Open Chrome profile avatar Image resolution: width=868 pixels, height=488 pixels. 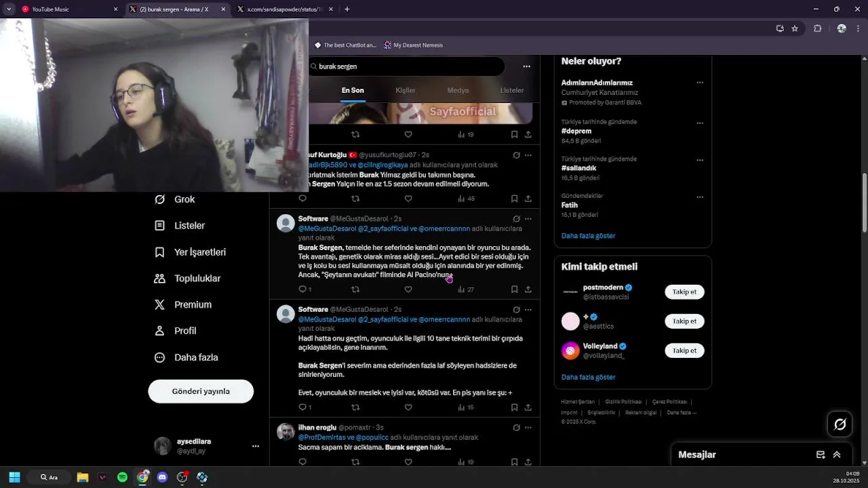(x=842, y=28)
